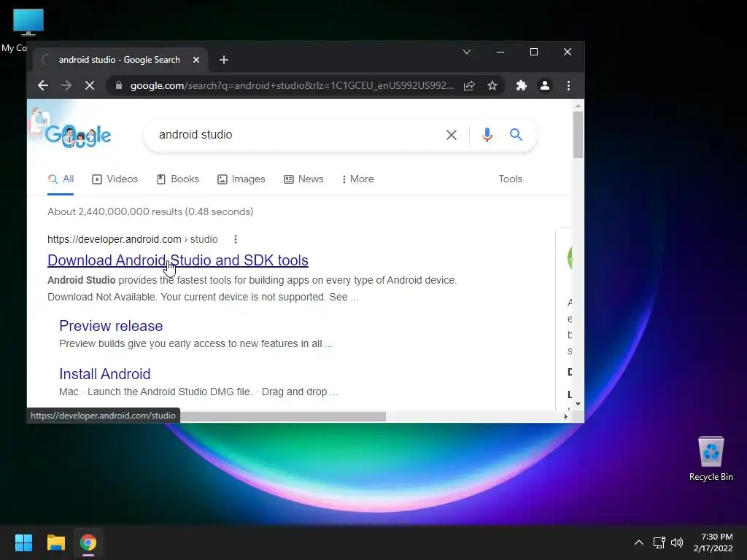Open Download Android Studio and SDK tools link
The height and width of the screenshot is (560, 747).
(x=178, y=260)
